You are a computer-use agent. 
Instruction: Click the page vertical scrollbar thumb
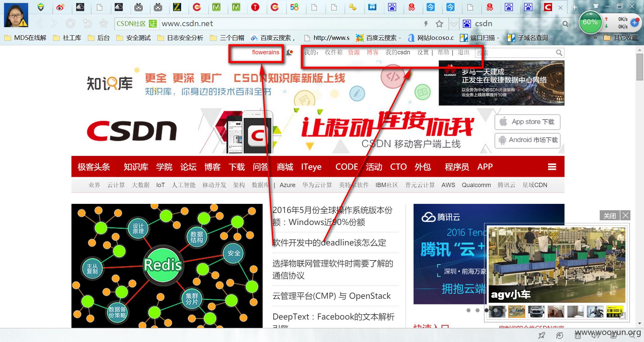639,67
